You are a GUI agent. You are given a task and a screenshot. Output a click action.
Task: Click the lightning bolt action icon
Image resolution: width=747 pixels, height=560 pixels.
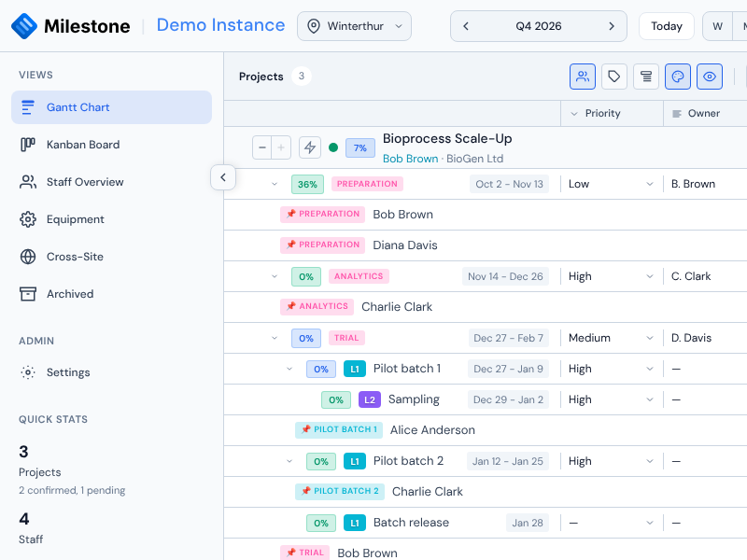pyautogui.click(x=310, y=147)
